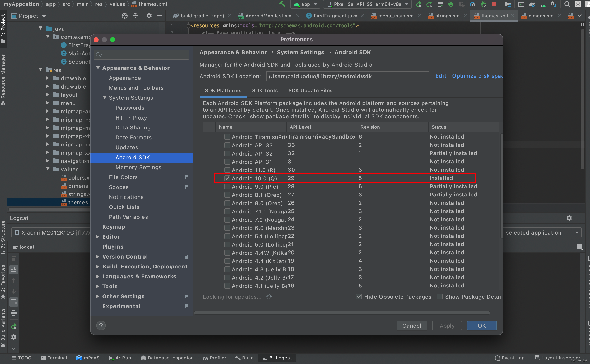Switch to the SDK Tools tab
Image resolution: width=590 pixels, height=364 pixels.
coord(265,90)
